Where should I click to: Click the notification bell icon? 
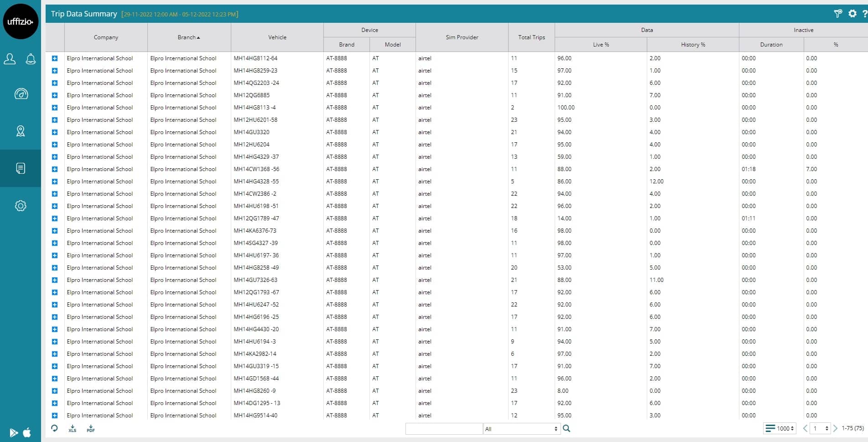point(31,59)
